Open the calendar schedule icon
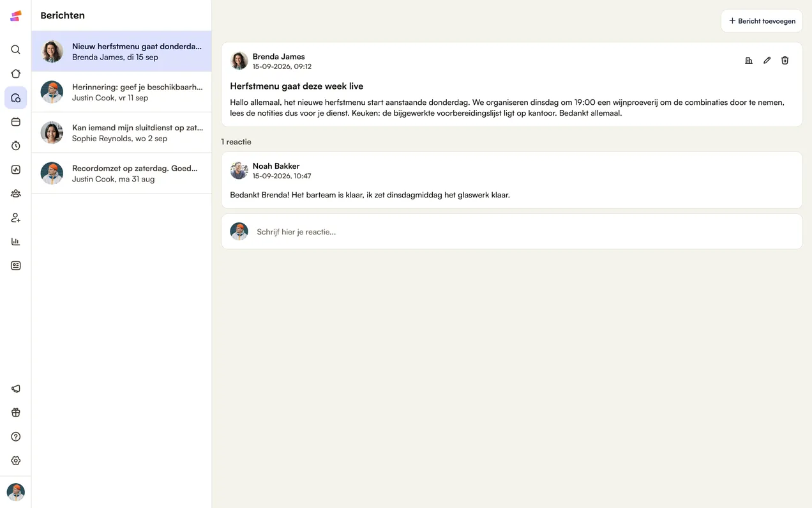Screen dimensions: 812x508 point(16,121)
